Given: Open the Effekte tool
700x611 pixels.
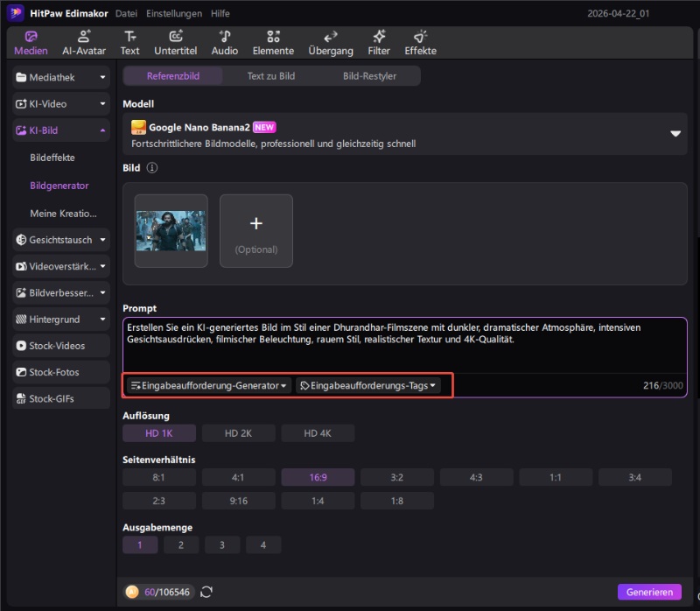Looking at the screenshot, I should pyautogui.click(x=420, y=42).
